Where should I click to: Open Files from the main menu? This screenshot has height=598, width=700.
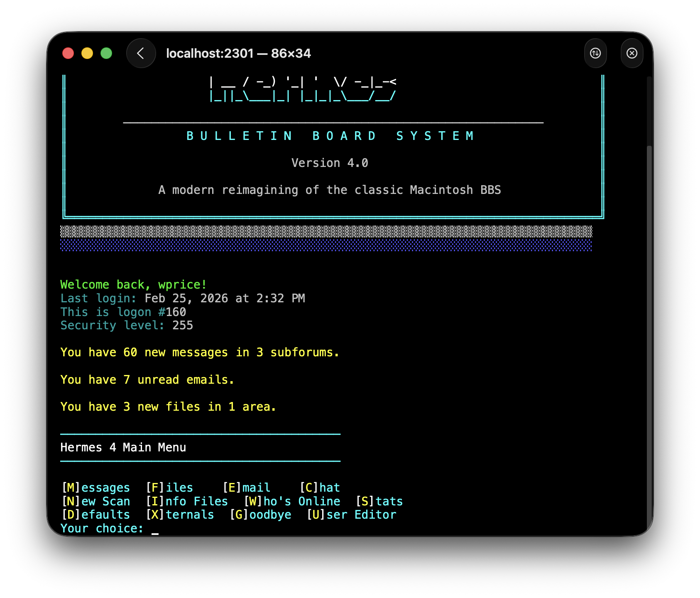(169, 487)
